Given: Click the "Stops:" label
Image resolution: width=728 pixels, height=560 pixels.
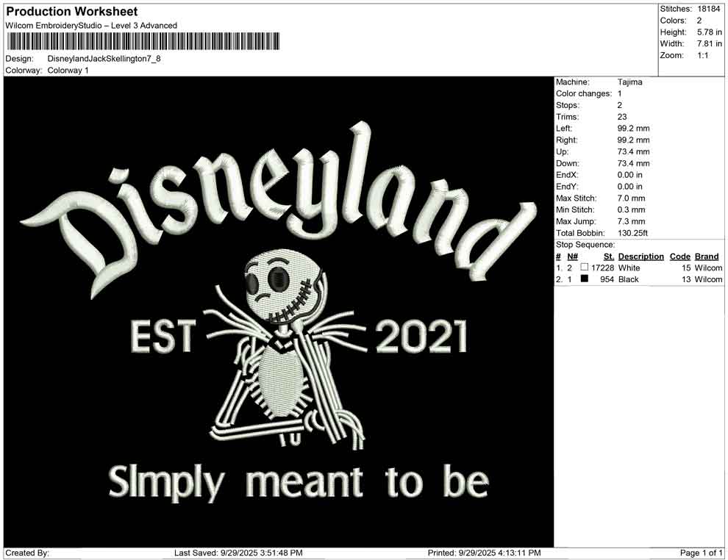Looking at the screenshot, I should pos(568,105).
